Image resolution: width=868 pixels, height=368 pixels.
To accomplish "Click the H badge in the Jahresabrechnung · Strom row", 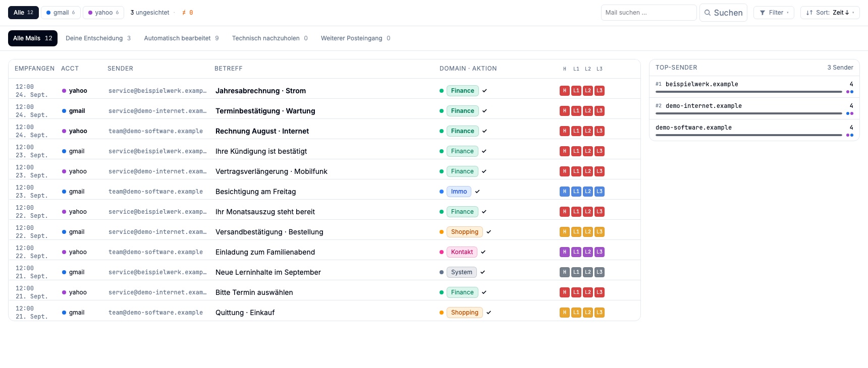I will tap(565, 91).
